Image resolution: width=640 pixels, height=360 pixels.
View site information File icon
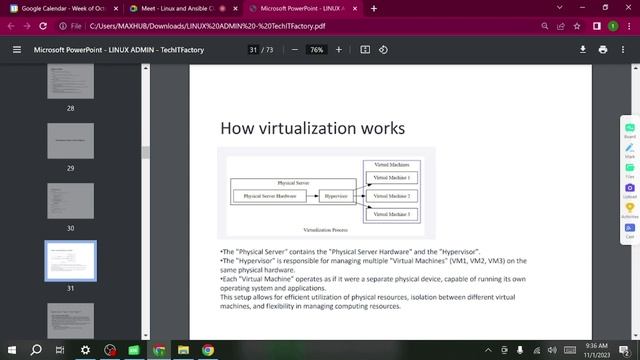click(x=70, y=26)
